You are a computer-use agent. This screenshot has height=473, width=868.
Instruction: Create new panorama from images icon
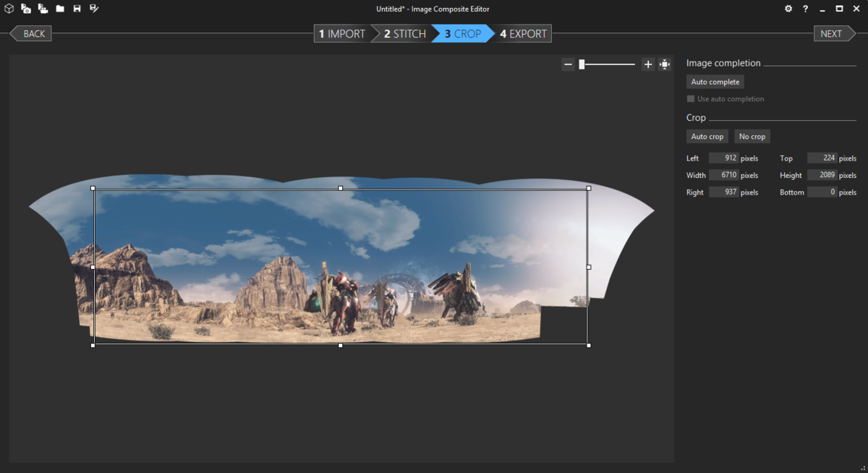[26, 9]
